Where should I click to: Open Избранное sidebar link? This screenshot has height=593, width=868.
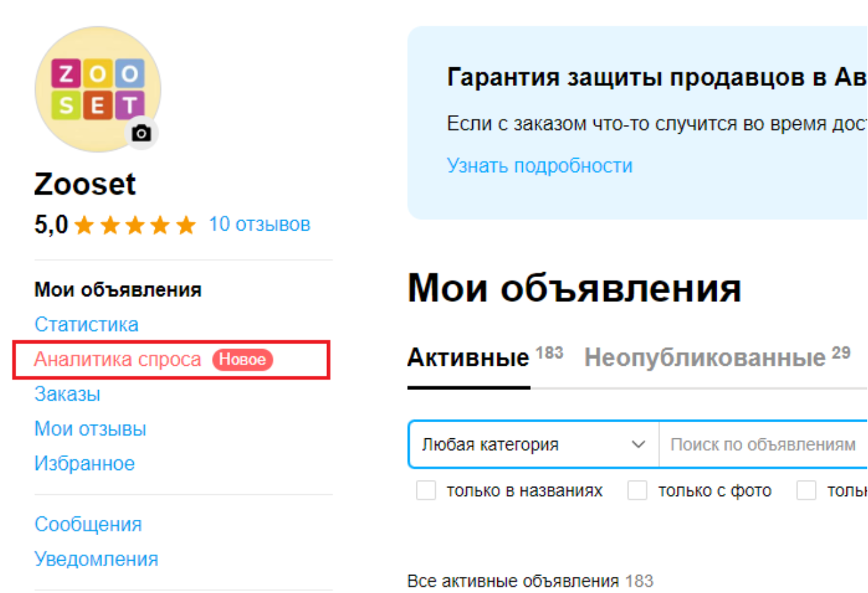(85, 463)
